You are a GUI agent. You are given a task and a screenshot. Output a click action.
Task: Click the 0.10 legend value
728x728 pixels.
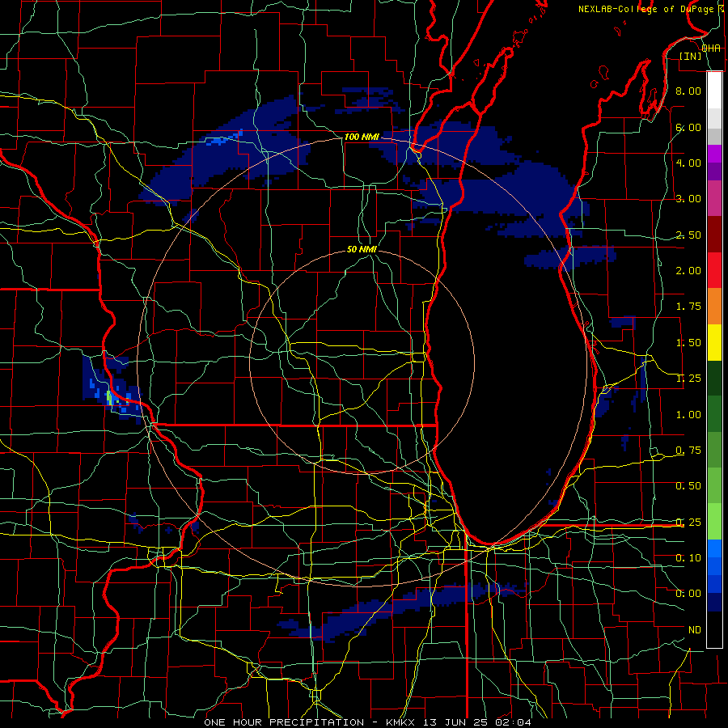688,558
